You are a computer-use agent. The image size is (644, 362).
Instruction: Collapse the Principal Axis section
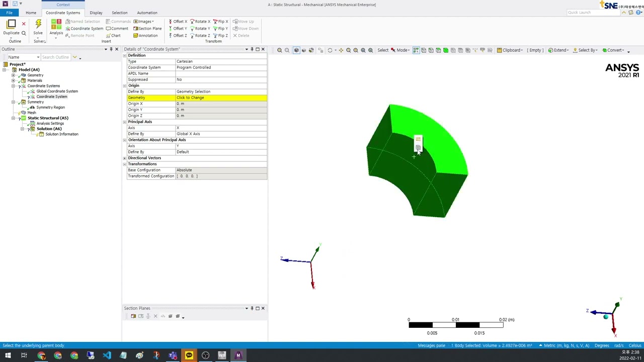(125, 122)
